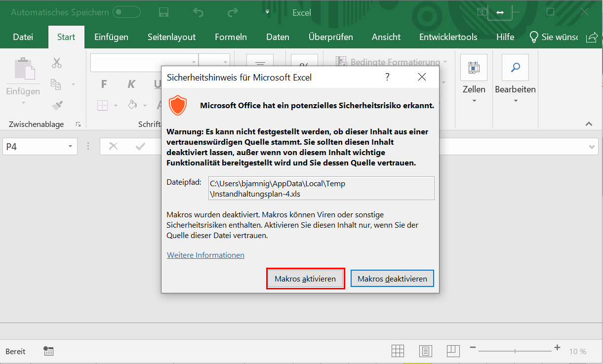Collapse the ribbon with the chevron

[x=589, y=123]
